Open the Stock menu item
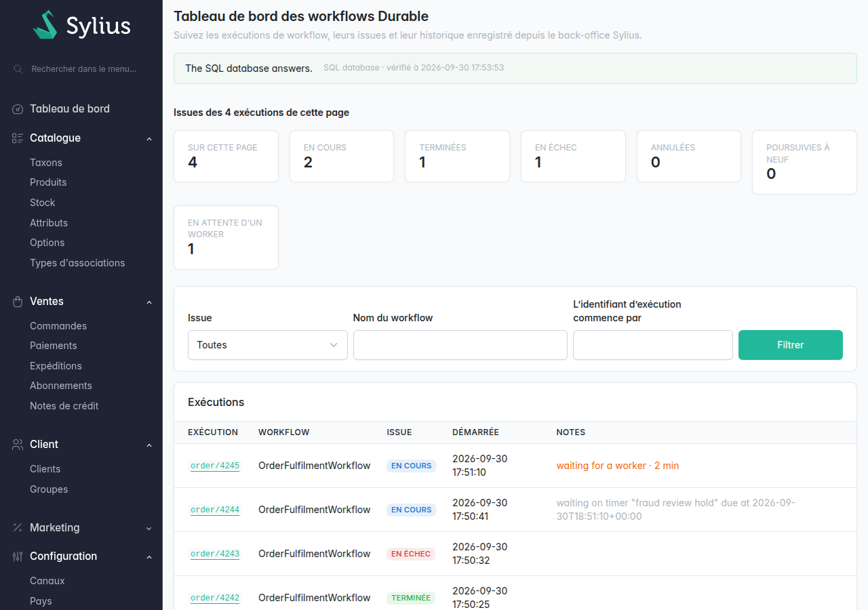 click(x=43, y=203)
